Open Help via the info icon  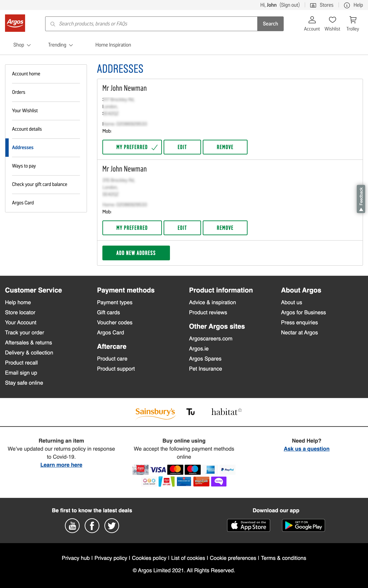[x=347, y=5]
